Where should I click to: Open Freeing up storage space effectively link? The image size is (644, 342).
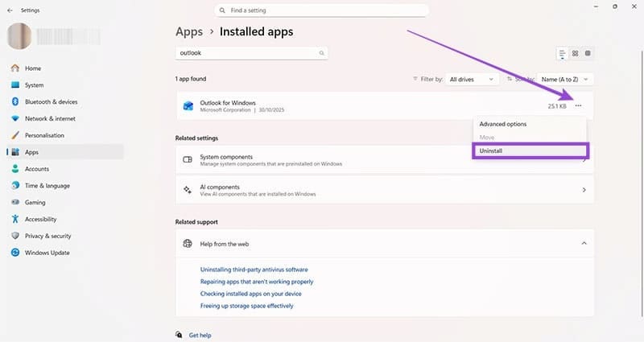pos(246,306)
